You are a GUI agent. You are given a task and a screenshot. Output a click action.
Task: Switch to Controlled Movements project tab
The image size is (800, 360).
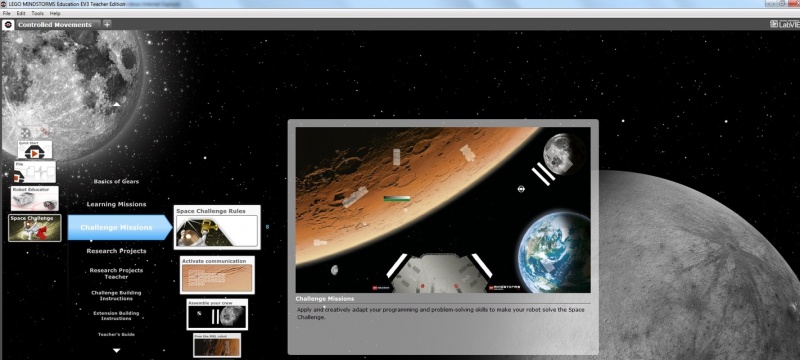[55, 24]
